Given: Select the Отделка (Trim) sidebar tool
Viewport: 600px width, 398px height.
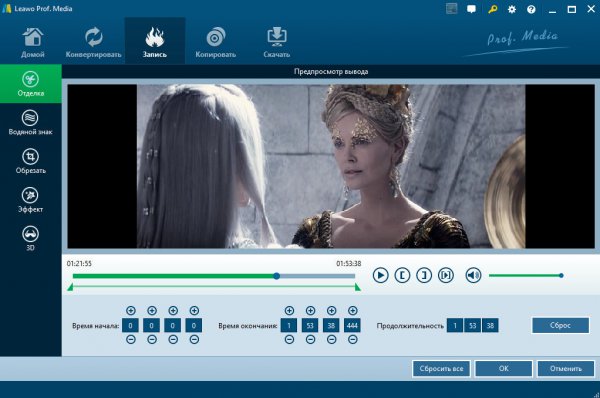Looking at the screenshot, I should [31, 84].
